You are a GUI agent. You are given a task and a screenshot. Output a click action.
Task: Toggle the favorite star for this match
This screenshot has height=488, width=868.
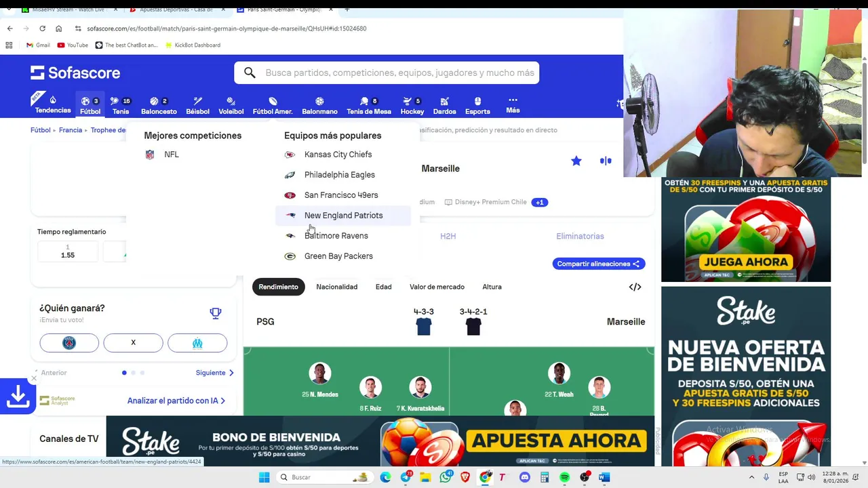coord(576,161)
